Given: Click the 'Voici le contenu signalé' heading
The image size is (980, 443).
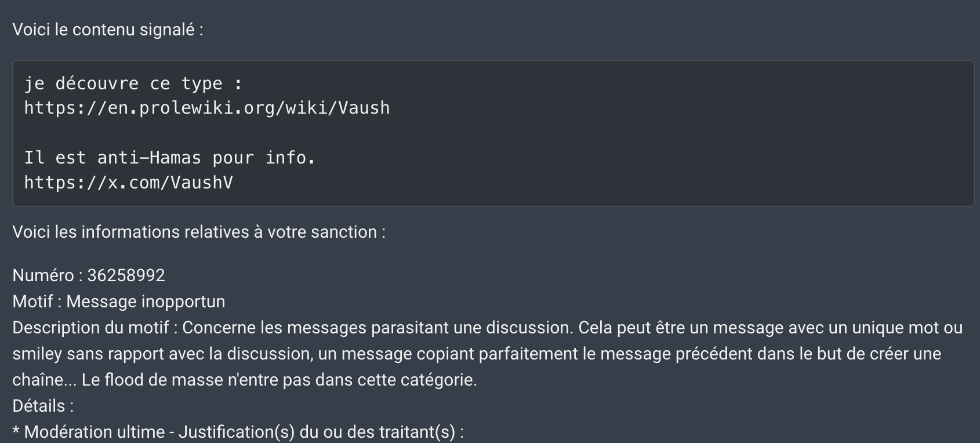Looking at the screenshot, I should point(108,30).
